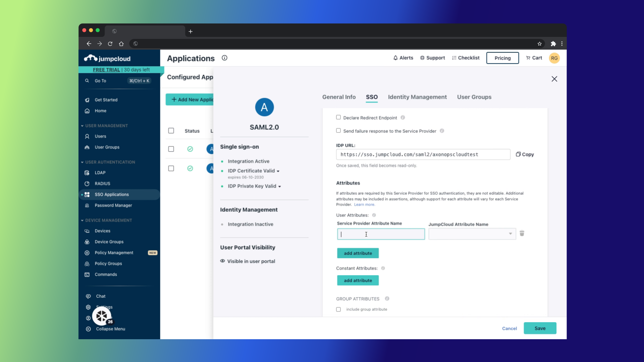Switch to the Identity Management tab

point(417,97)
